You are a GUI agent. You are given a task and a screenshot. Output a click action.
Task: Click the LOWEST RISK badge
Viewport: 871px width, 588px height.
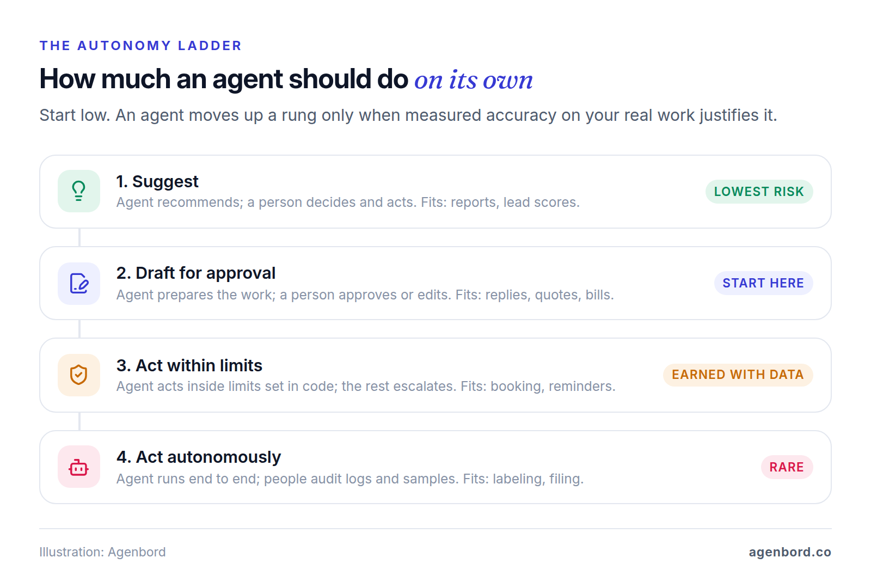tap(759, 192)
